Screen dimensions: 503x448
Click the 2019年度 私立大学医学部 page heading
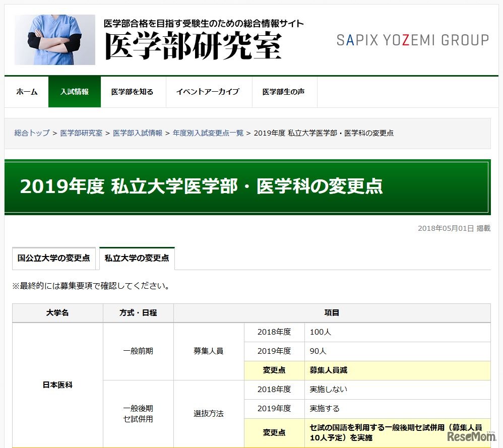(201, 186)
